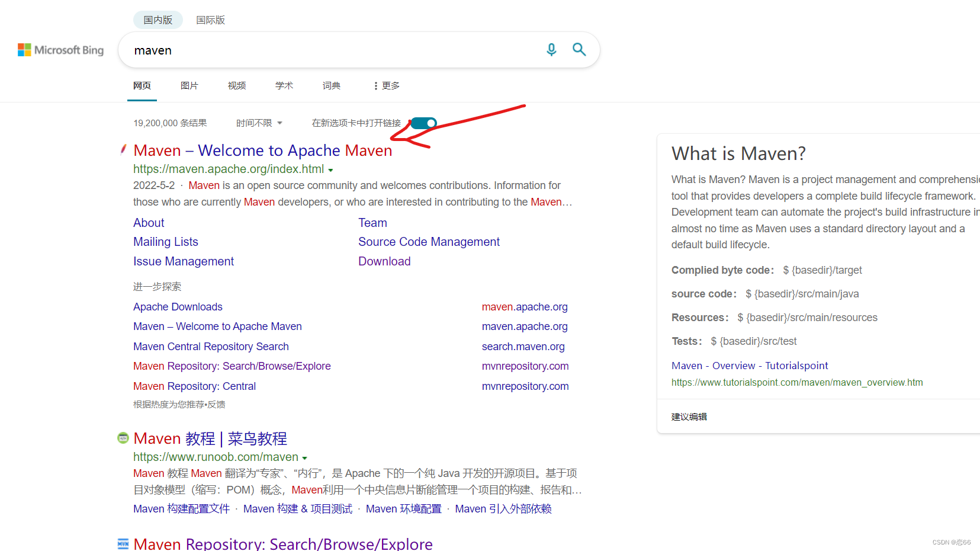Click the magnifier search icon

click(579, 50)
